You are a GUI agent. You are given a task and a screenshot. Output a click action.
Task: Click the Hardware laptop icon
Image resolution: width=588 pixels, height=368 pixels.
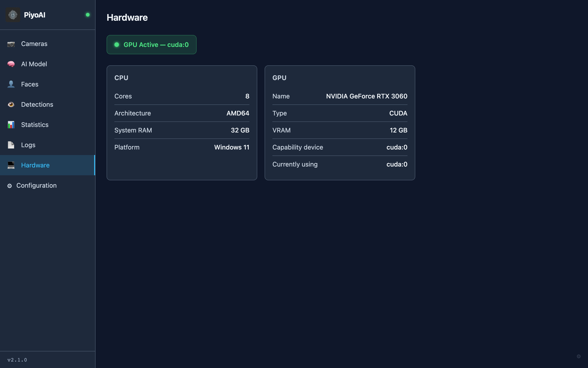11,165
